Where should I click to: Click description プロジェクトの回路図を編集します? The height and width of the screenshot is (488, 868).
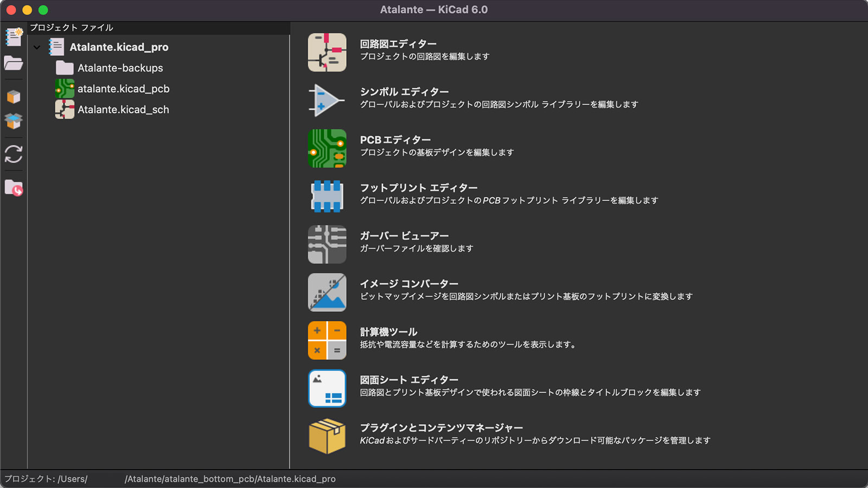point(425,56)
